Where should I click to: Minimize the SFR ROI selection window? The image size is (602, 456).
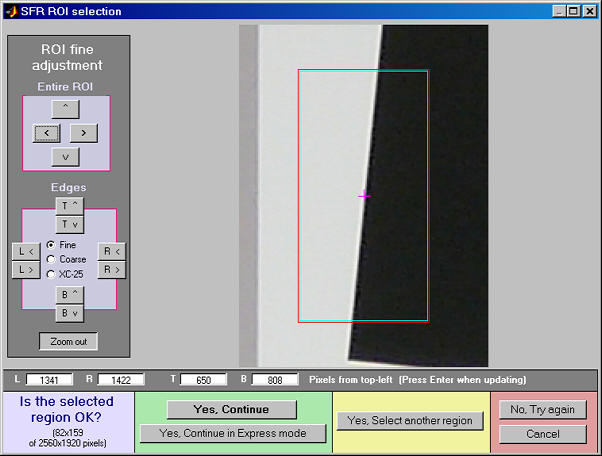(559, 11)
